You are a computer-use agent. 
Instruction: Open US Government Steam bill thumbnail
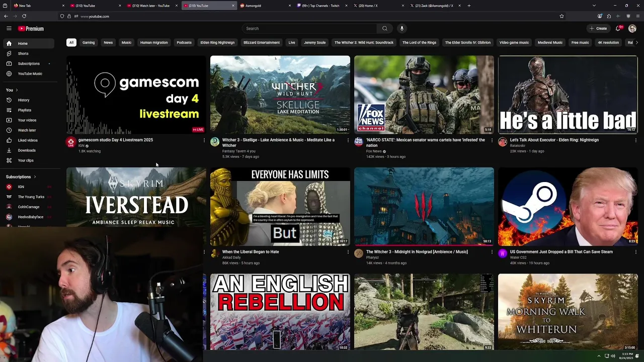click(568, 206)
